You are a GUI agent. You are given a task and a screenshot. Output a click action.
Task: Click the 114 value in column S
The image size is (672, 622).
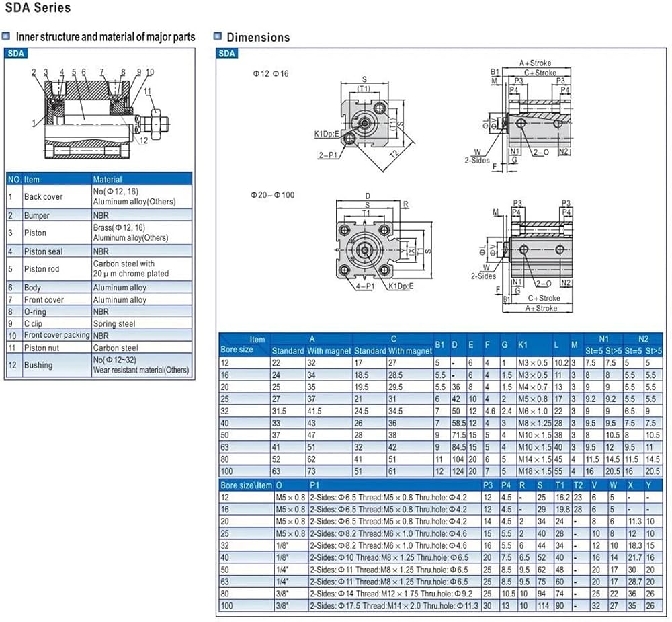pos(543,606)
